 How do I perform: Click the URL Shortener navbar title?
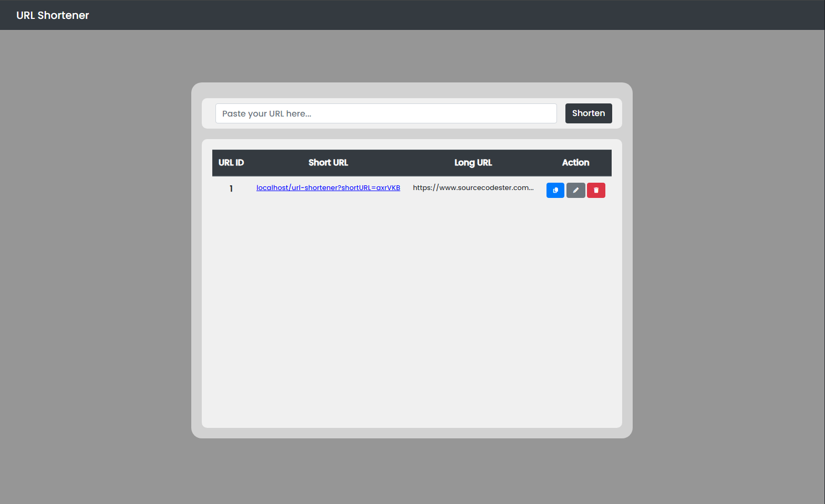point(53,15)
